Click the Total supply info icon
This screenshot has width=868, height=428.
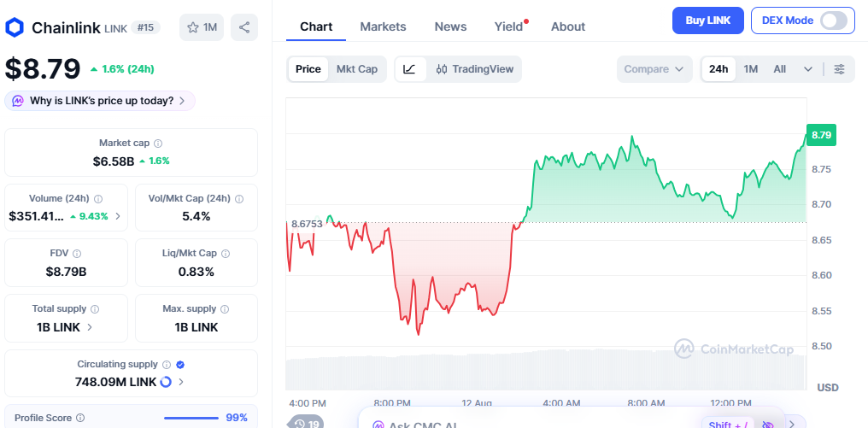[x=95, y=309]
